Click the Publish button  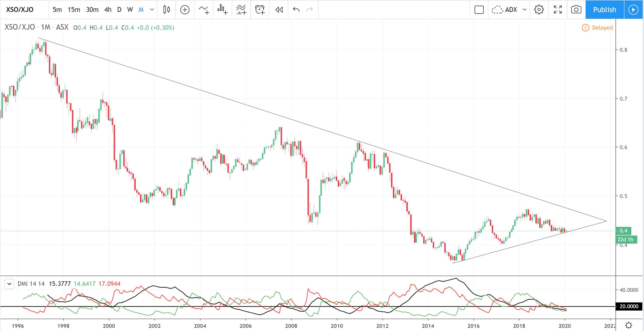pos(605,10)
